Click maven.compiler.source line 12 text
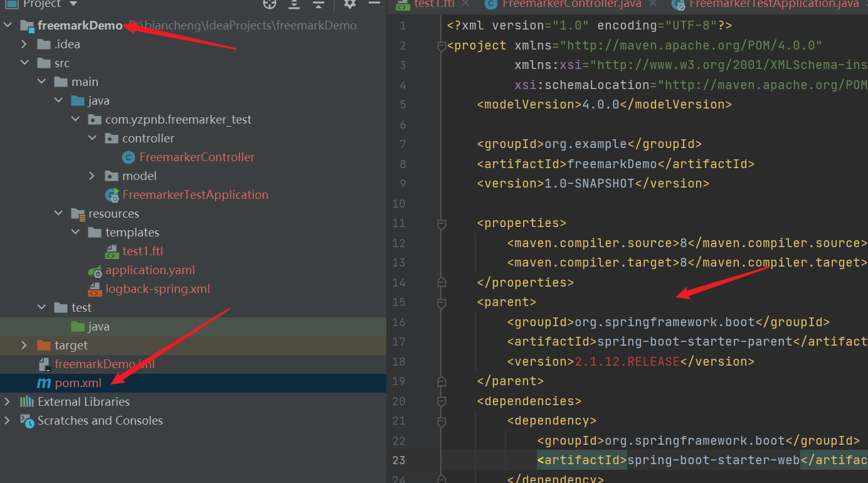 pos(687,243)
